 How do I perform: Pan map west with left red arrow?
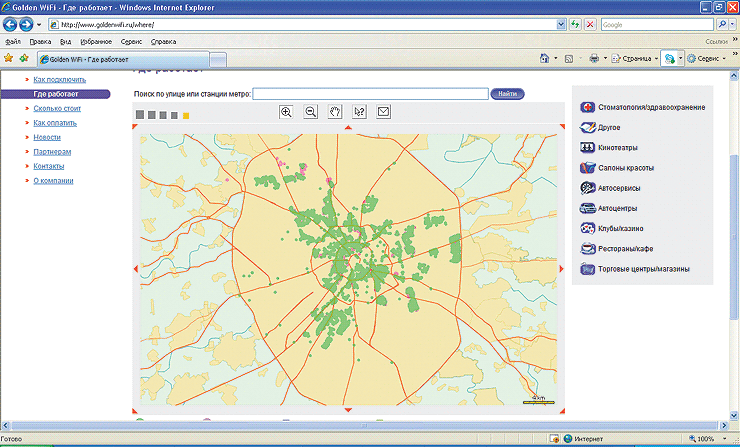click(x=136, y=269)
